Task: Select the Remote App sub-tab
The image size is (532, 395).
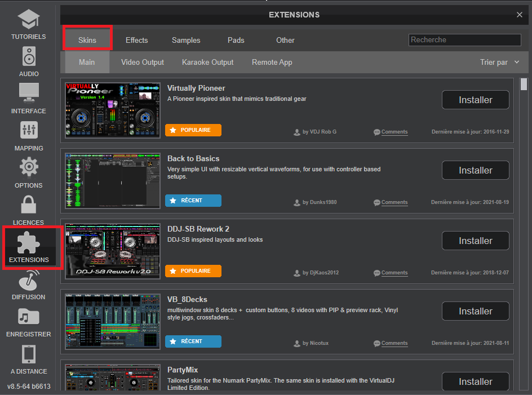Action: click(272, 62)
